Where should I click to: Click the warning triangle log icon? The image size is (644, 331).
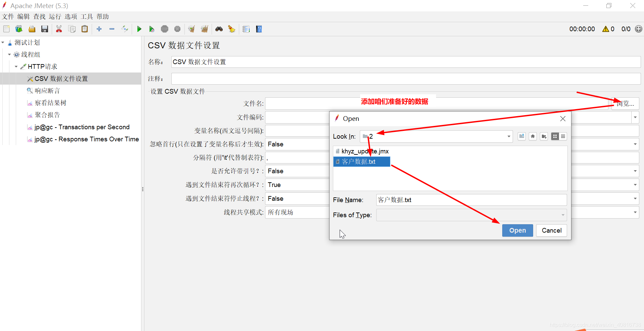click(606, 29)
